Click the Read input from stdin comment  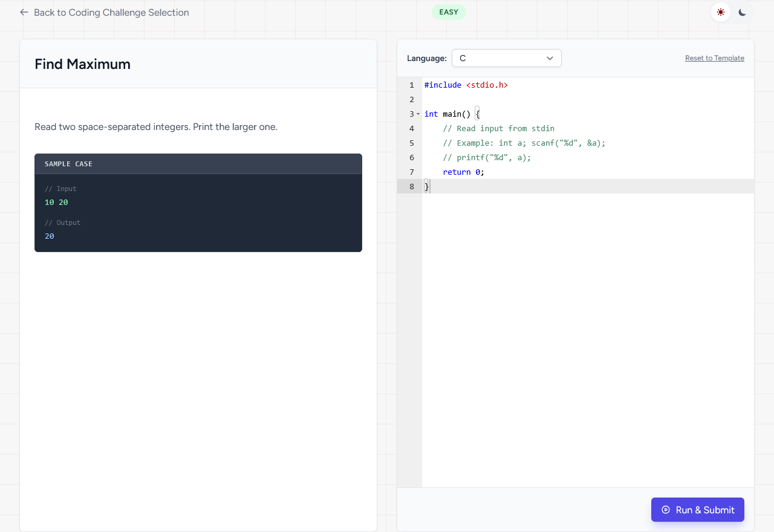[499, 129]
